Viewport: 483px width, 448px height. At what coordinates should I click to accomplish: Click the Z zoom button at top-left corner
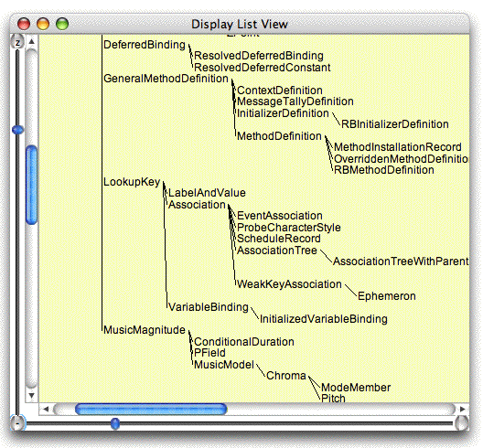[x=17, y=42]
